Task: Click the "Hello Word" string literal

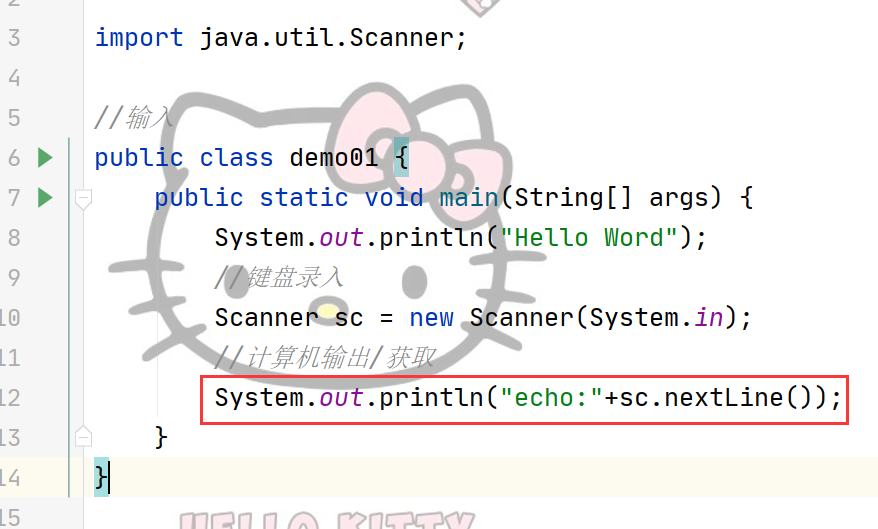Action: [589, 238]
